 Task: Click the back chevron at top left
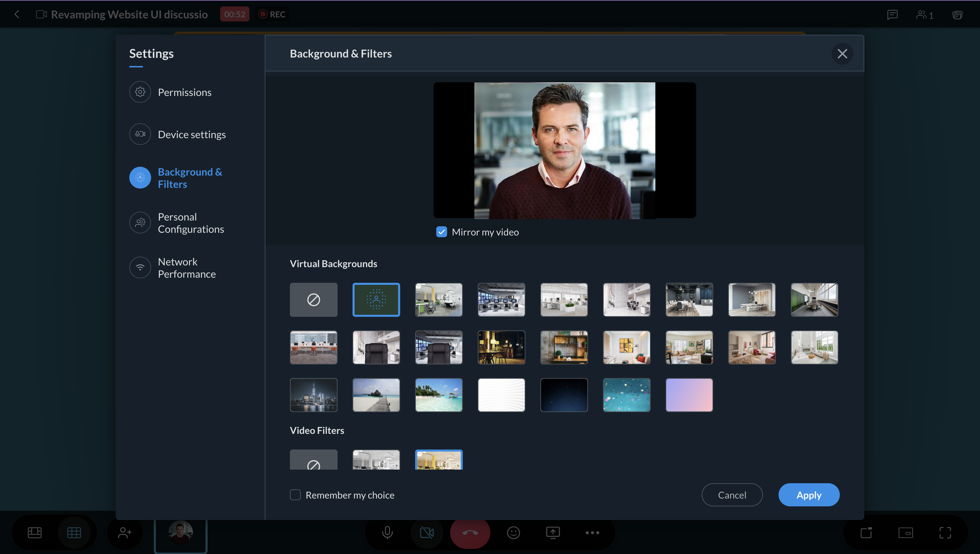[16, 14]
